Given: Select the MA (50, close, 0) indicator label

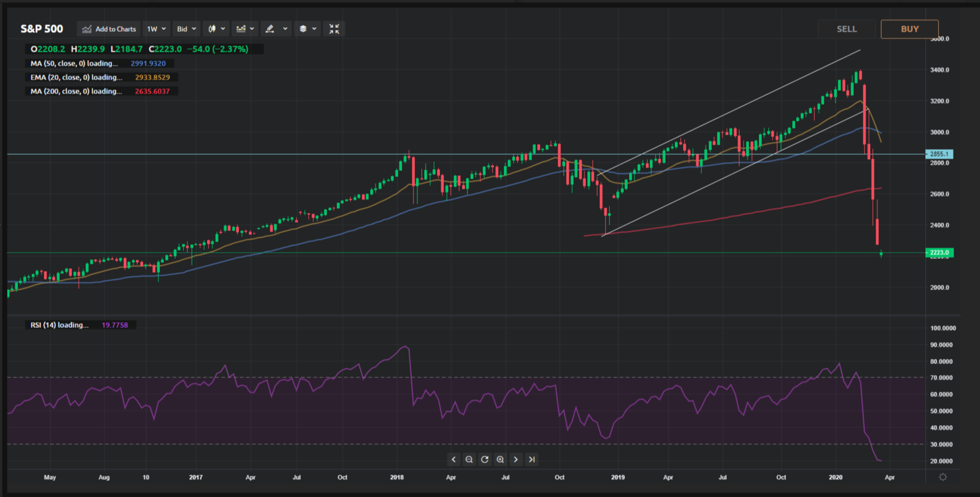Looking at the screenshot, I should coord(74,64).
